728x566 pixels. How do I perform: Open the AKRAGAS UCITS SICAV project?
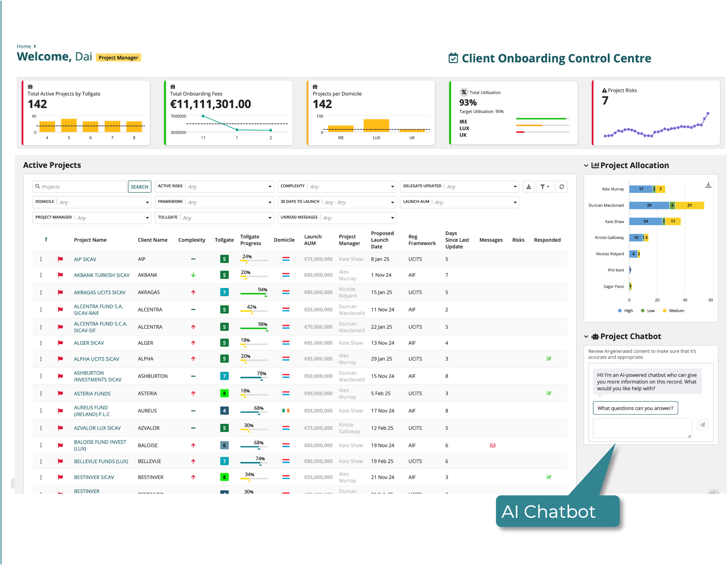(x=99, y=292)
